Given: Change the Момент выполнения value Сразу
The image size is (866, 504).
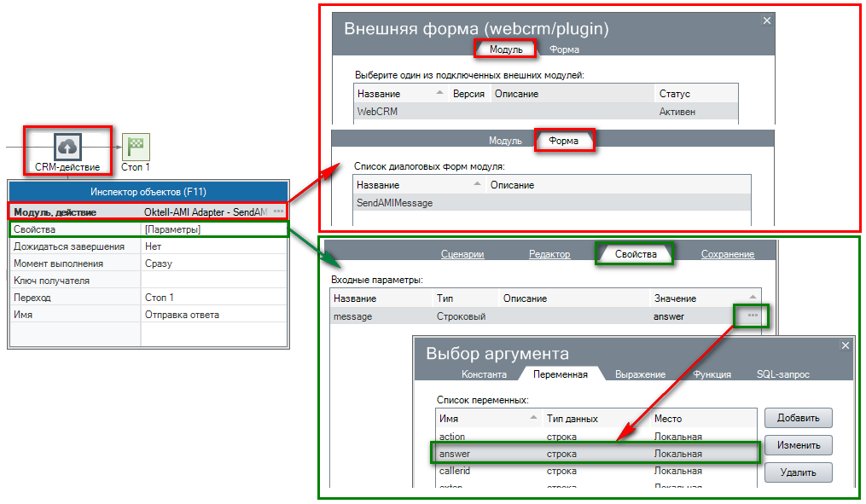Looking at the screenshot, I should [x=215, y=264].
